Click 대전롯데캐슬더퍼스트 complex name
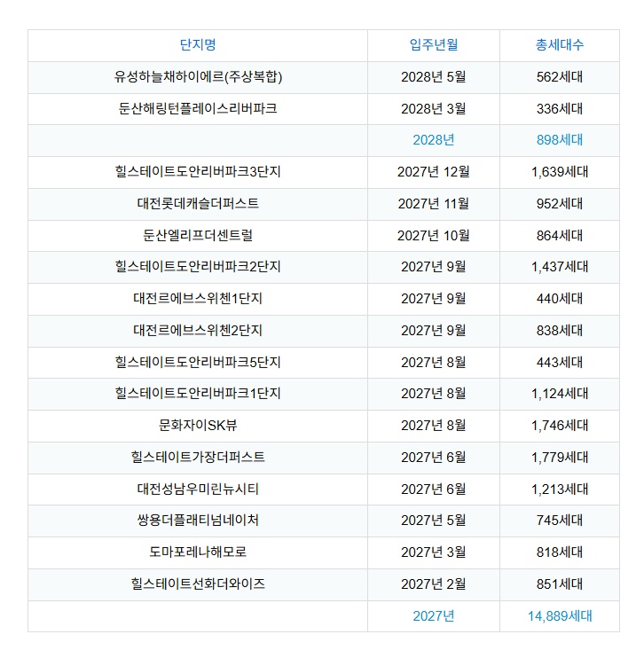644x658 pixels. pyautogui.click(x=197, y=204)
